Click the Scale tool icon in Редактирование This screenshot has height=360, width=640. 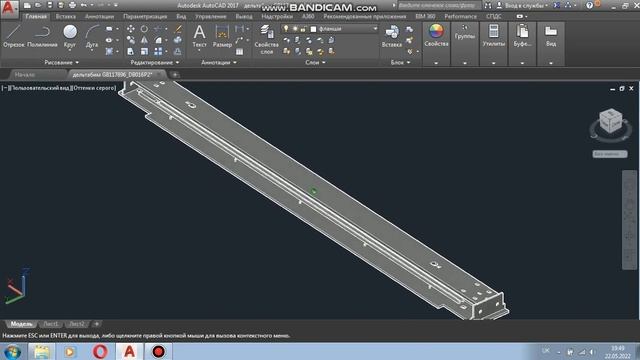144,51
